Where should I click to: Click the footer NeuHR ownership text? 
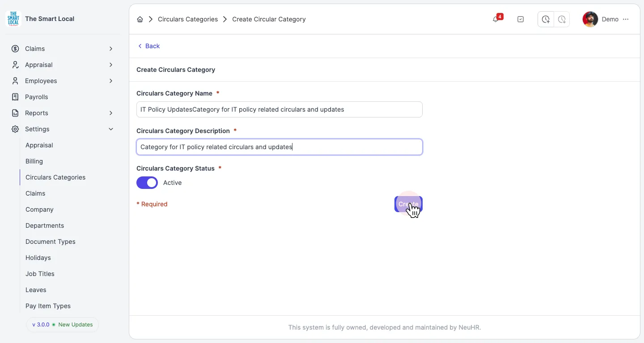[385, 327]
